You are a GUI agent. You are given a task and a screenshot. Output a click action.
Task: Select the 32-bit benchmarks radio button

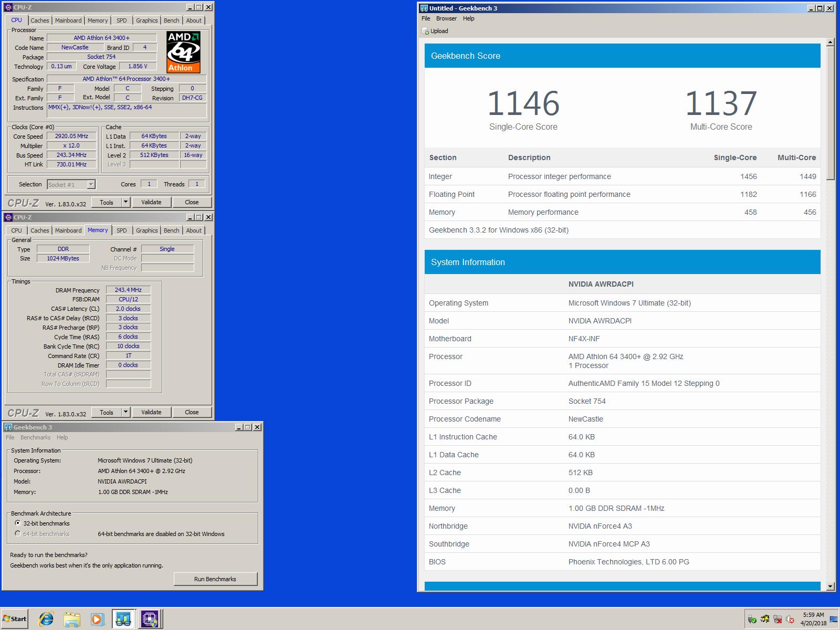tap(18, 523)
